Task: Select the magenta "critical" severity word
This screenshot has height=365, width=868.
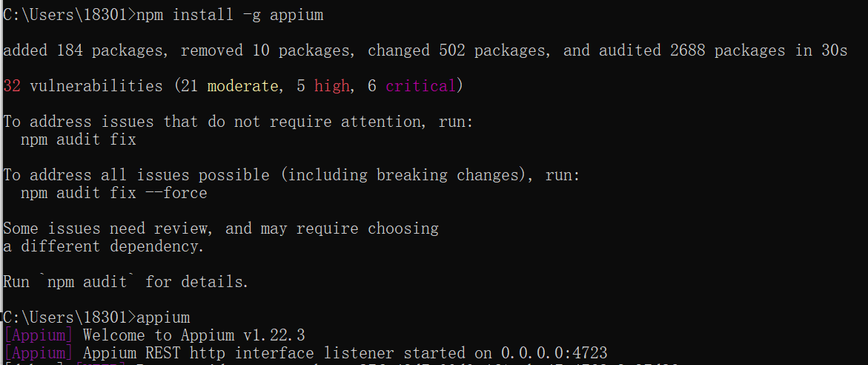Action: (x=420, y=86)
